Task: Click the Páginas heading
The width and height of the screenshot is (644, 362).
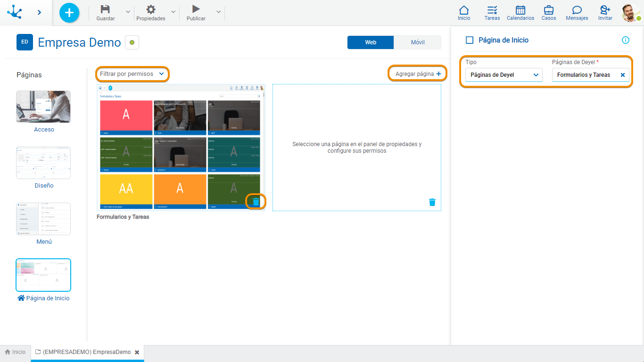Action: click(x=29, y=75)
